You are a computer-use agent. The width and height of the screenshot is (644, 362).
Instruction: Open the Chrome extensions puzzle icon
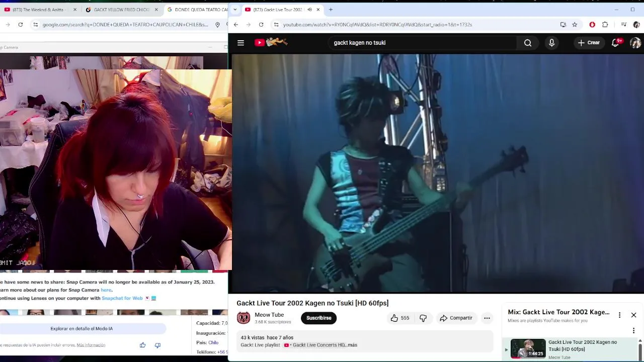(605, 25)
